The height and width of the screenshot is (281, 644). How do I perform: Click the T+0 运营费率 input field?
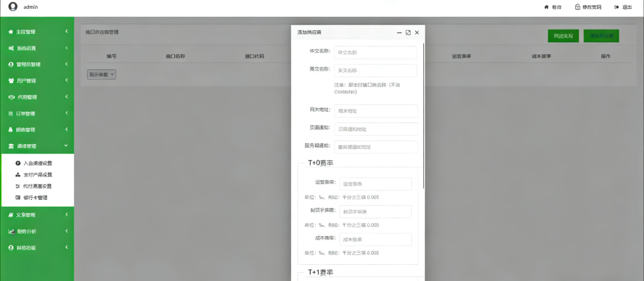coord(375,184)
